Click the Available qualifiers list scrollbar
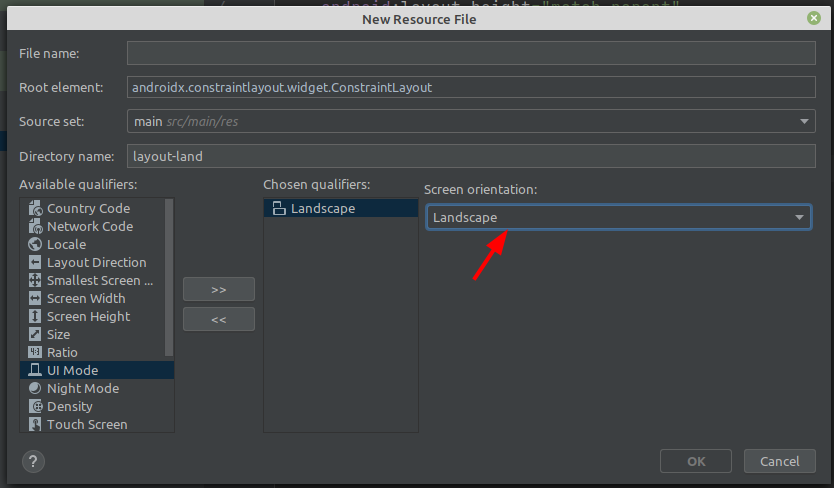Screen dimensions: 834x488 pyautogui.click(x=169, y=280)
